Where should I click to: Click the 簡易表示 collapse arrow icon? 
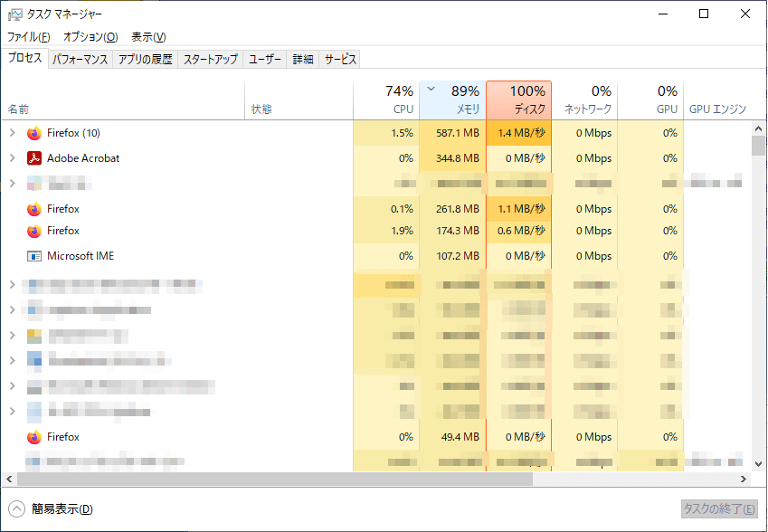tap(17, 508)
